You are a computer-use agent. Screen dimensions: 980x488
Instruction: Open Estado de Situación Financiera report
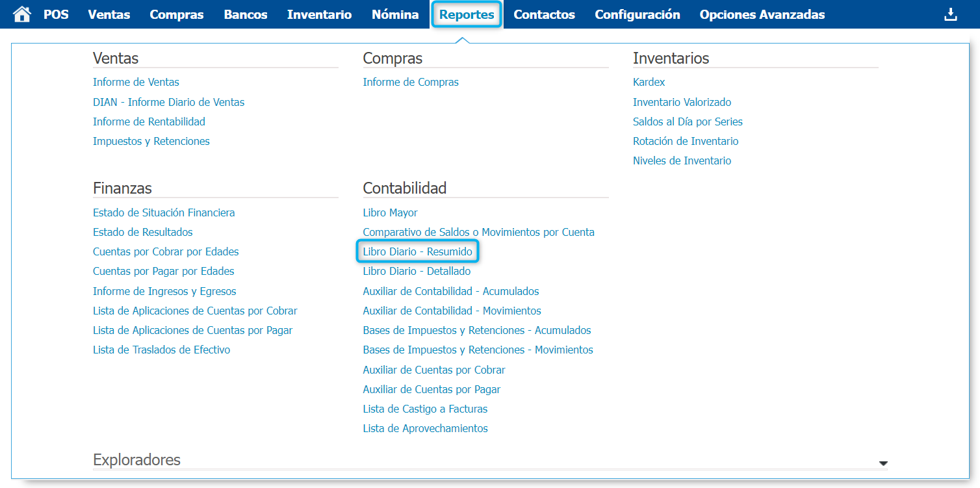point(164,212)
